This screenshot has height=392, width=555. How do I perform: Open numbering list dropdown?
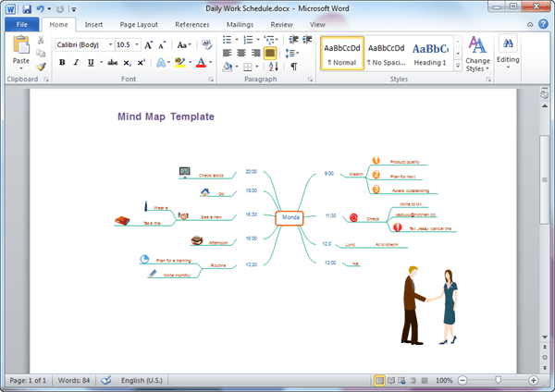[258, 40]
